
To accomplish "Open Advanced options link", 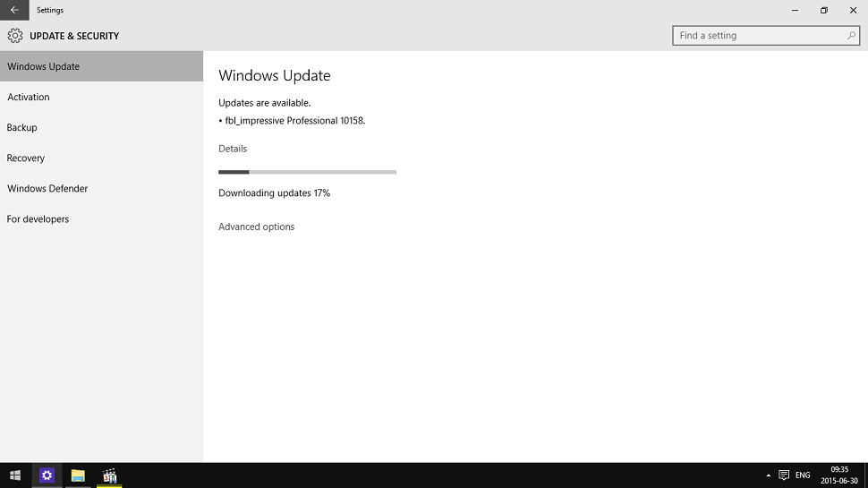I will [x=256, y=227].
